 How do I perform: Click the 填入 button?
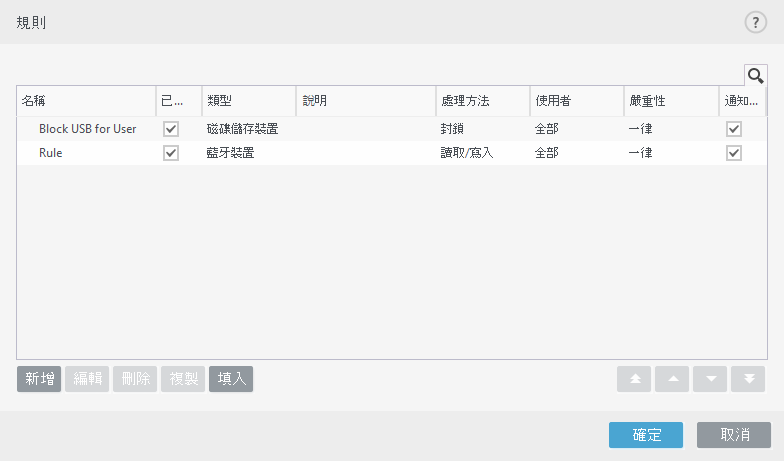[231, 379]
